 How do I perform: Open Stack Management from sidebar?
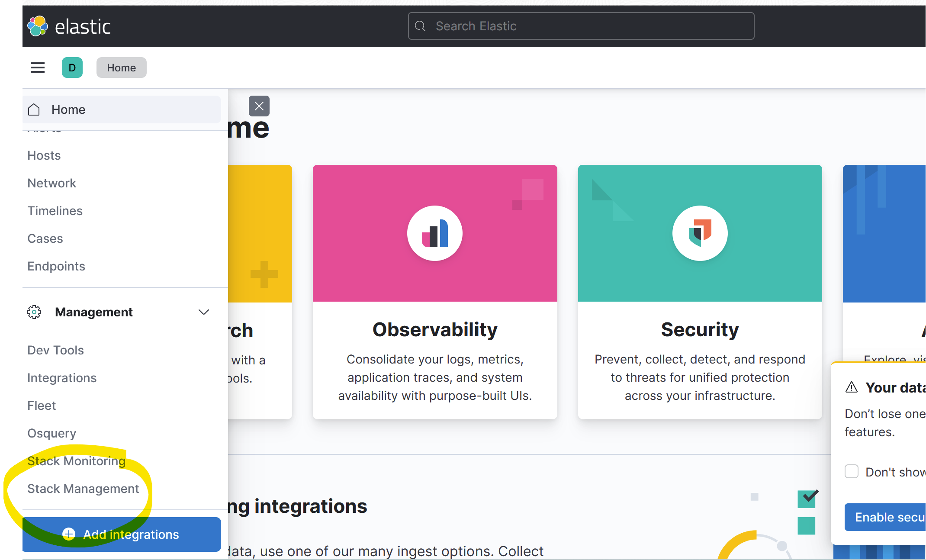(83, 489)
